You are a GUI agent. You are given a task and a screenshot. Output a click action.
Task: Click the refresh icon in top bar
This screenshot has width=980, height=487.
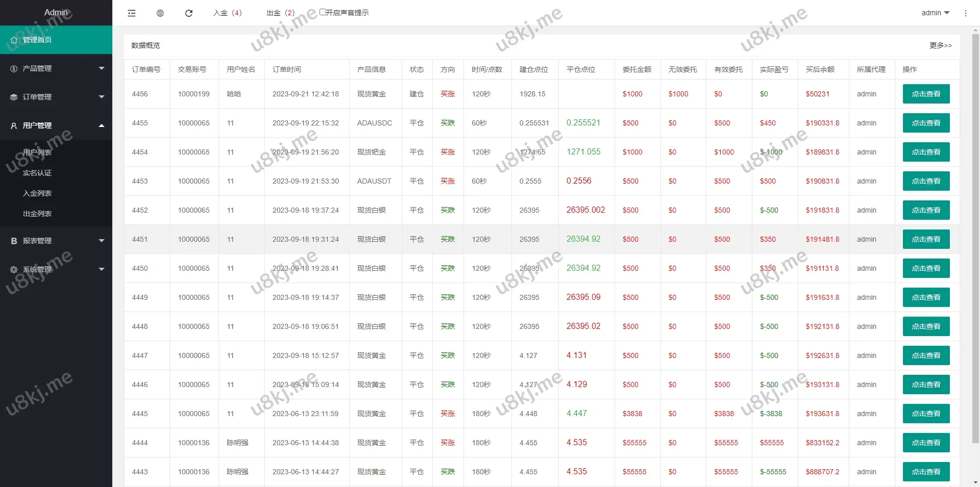click(x=189, y=13)
